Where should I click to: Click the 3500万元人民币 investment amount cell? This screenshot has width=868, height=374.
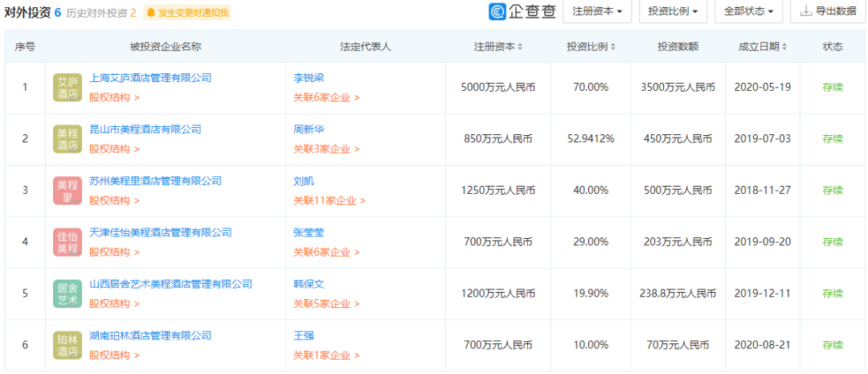point(678,88)
